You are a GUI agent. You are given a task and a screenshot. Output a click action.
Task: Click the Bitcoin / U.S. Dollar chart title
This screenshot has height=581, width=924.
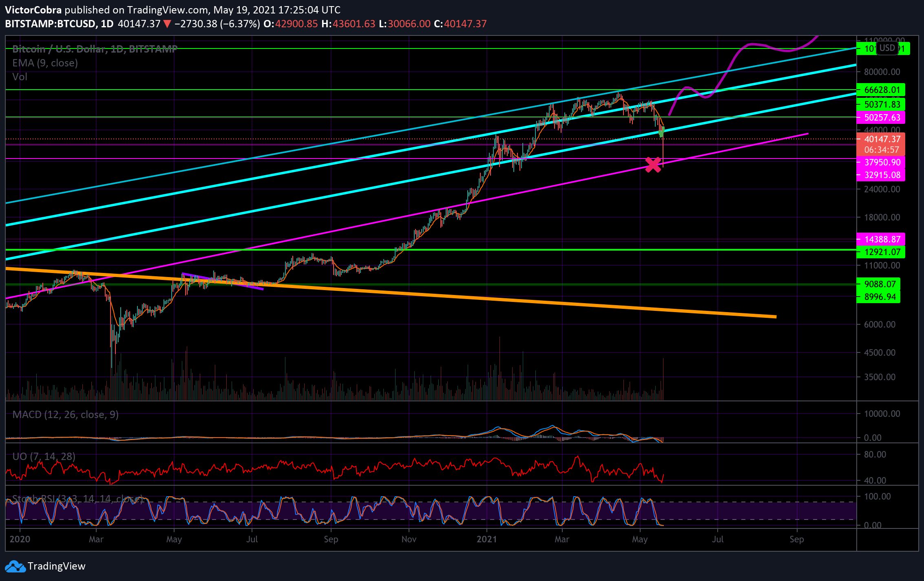pos(95,49)
